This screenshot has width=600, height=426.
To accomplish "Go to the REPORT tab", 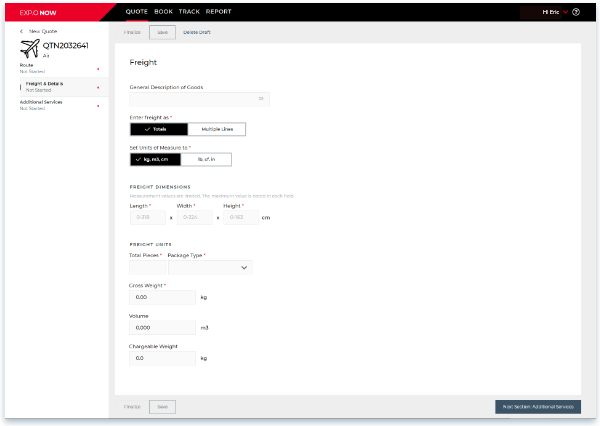I will [x=218, y=11].
